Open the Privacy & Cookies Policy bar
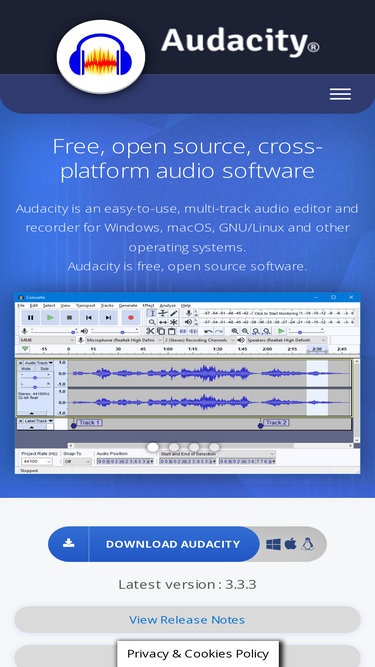The image size is (375, 667). click(198, 654)
